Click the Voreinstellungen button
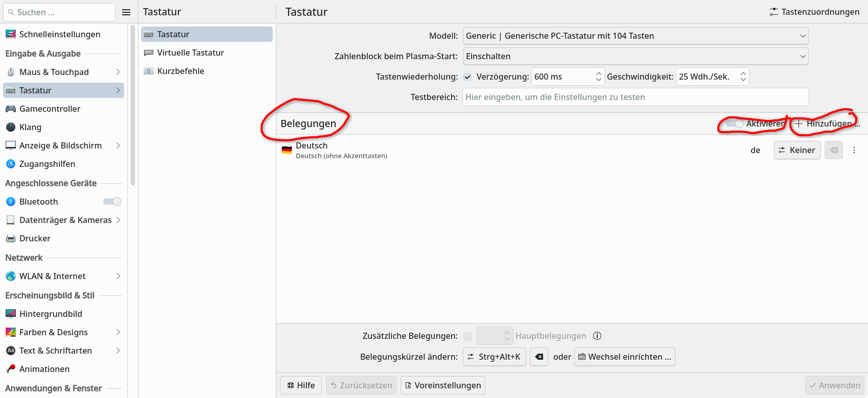This screenshot has width=868, height=398. [443, 385]
